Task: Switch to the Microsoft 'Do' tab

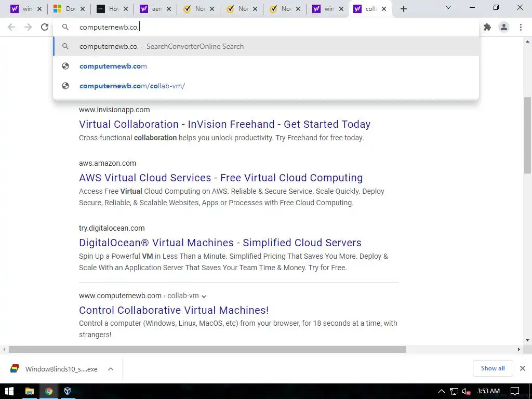Action: click(65, 9)
